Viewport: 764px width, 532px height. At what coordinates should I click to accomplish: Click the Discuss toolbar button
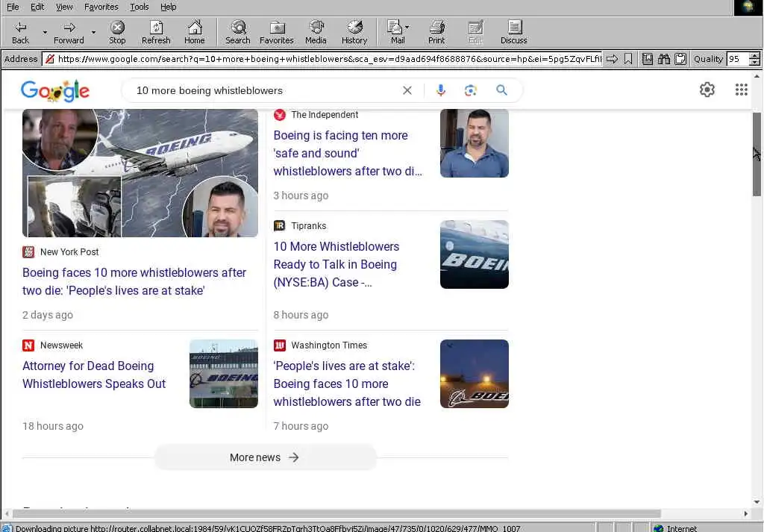point(514,33)
